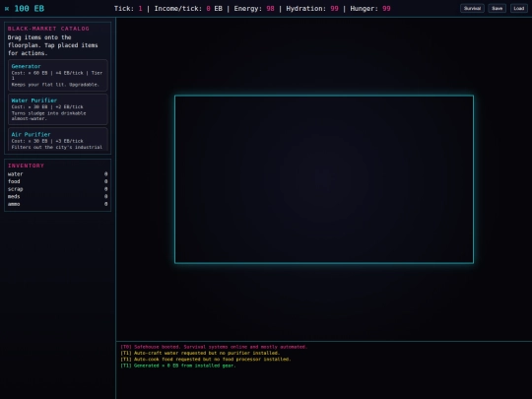The image size is (532, 399).
Task: Click the Save button
Action: coord(498,9)
